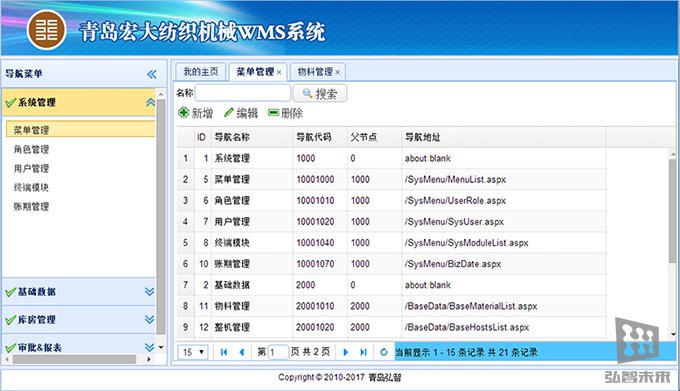
Task: Click the brown application logo icon
Action: click(x=46, y=30)
